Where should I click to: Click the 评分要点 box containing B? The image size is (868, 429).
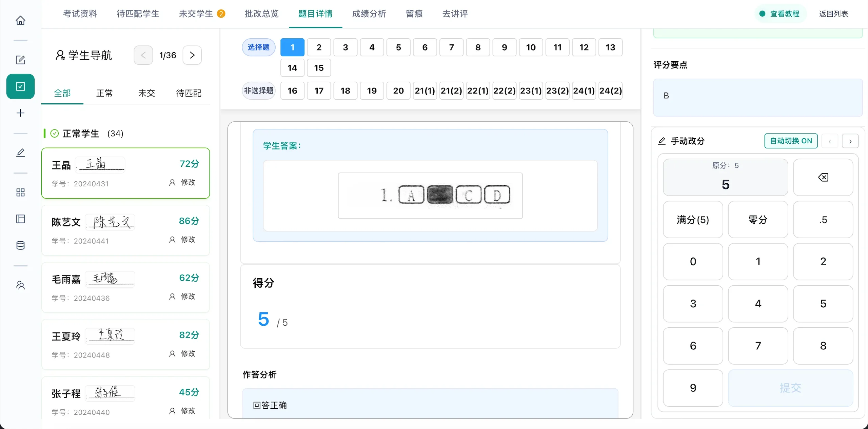tap(758, 98)
